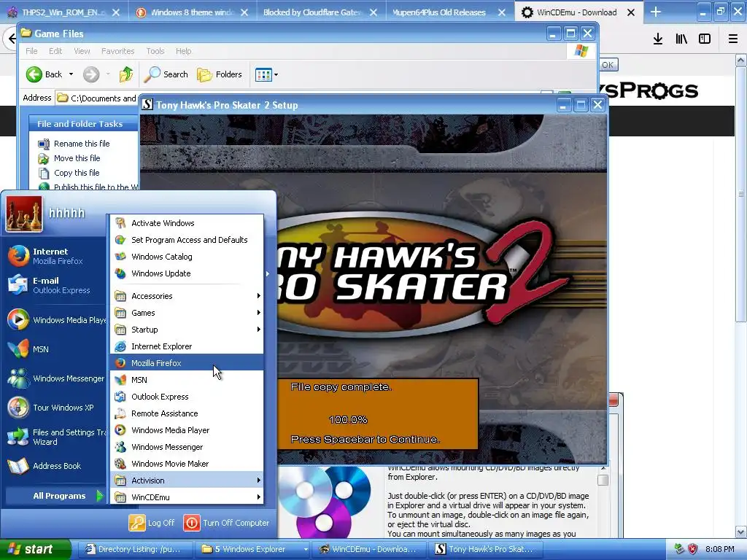Open MSN in All Programs list
Viewport: 747px width, 560px height.
click(x=186, y=379)
